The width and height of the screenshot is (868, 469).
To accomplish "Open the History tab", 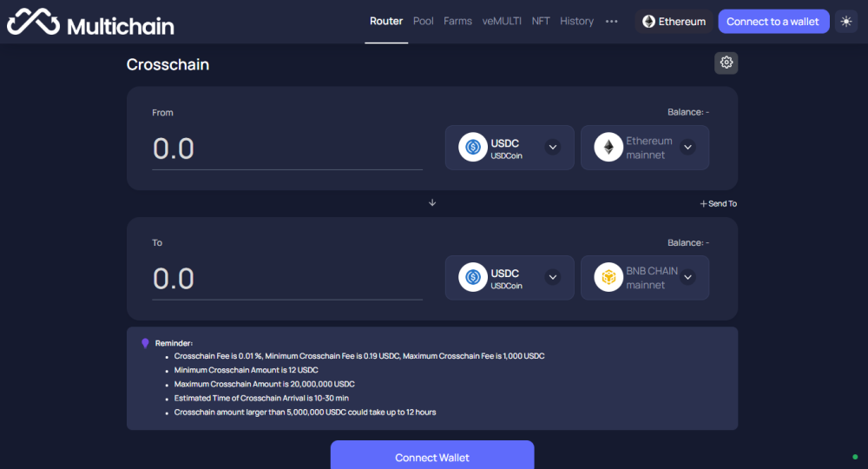I will pyautogui.click(x=576, y=21).
